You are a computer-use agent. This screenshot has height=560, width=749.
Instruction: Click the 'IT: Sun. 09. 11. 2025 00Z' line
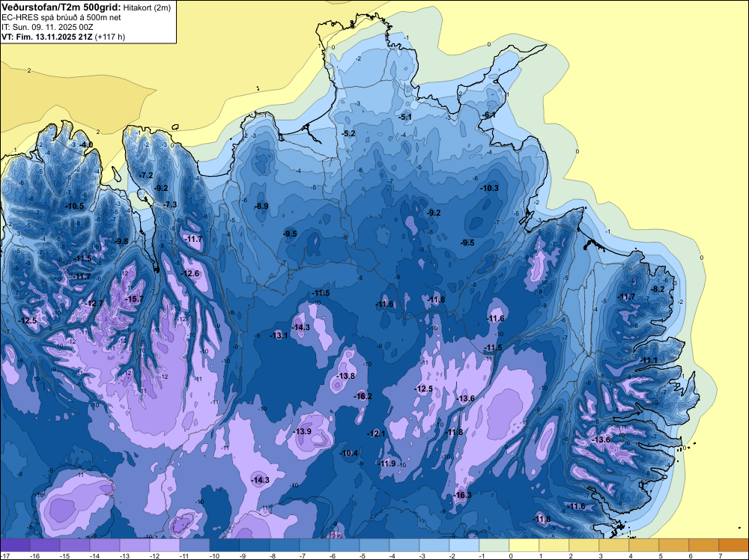47,27
